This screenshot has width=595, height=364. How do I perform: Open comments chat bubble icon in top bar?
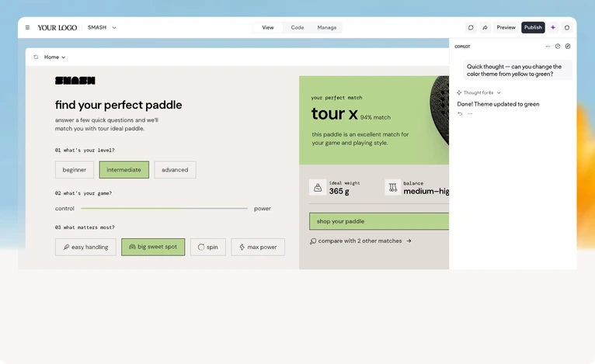pyautogui.click(x=471, y=28)
